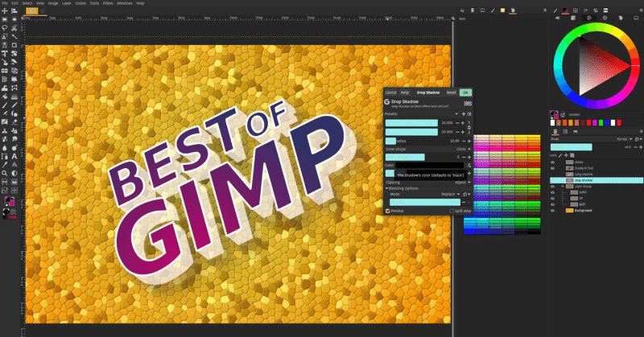
Task: Hide the BEST layer
Action: click(x=552, y=204)
